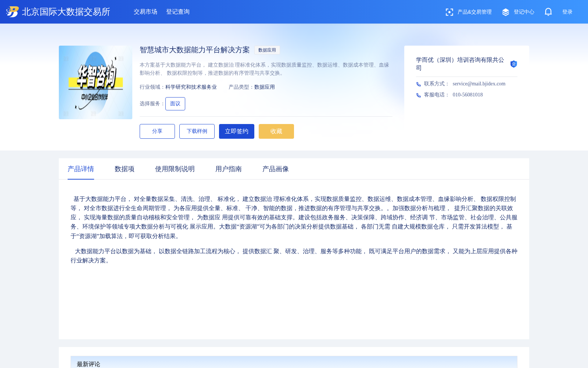Click the 数据应用 tag beside the title
Screen dimensions: 588x368
tap(267, 50)
